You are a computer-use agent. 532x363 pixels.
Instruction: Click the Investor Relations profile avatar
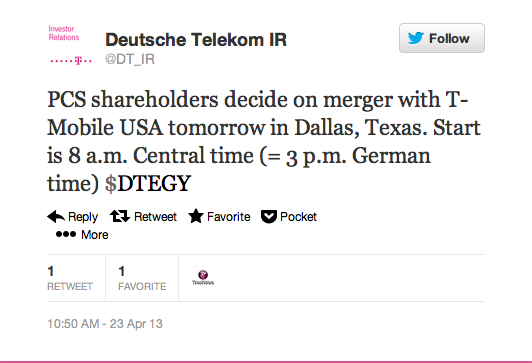tap(71, 45)
